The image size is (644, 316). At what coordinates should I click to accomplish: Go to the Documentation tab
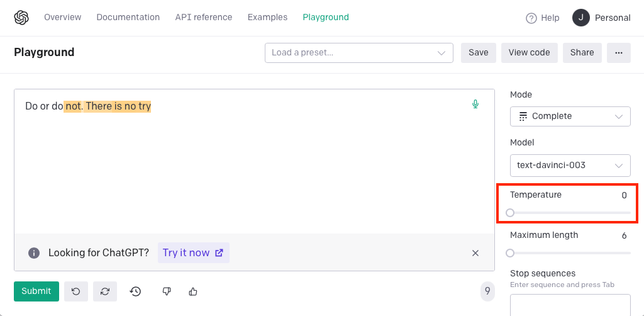pos(128,18)
